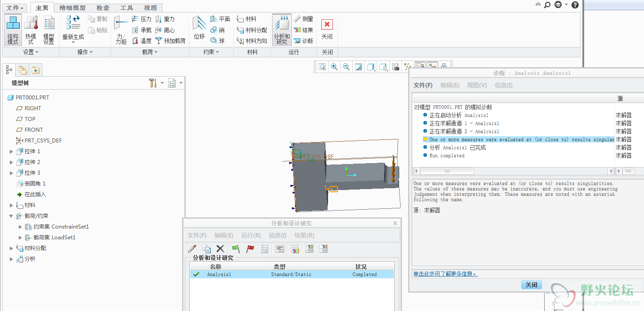This screenshot has height=311, width=644.
Task: Open 测量 measures tool
Action: tap(303, 19)
